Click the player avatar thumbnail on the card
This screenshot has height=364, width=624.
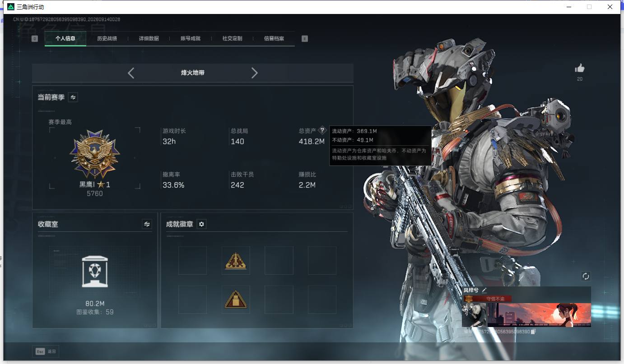pos(475,314)
